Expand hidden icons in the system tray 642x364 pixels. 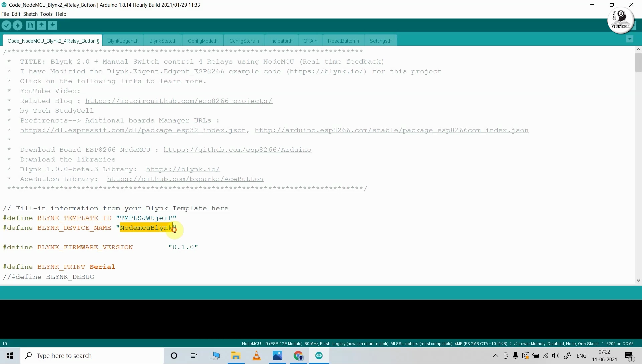(x=496, y=356)
